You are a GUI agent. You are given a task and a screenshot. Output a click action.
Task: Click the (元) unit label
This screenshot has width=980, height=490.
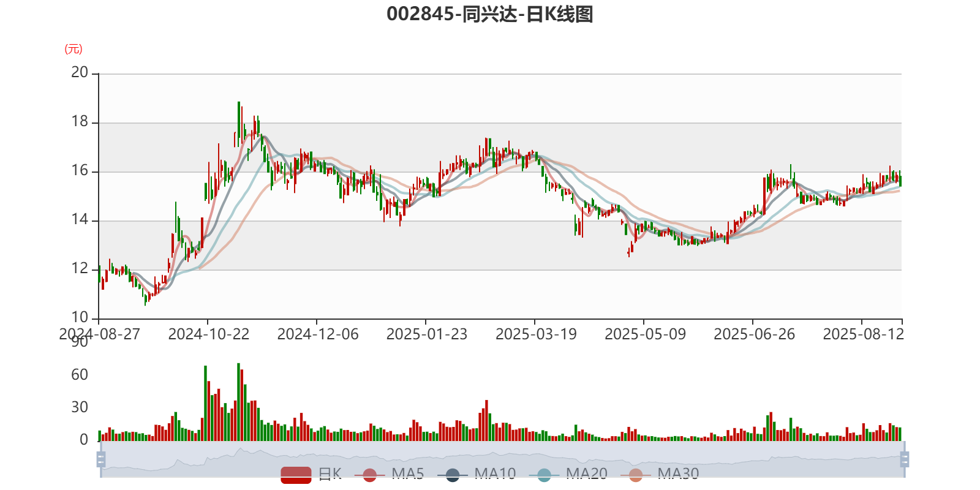[73, 49]
